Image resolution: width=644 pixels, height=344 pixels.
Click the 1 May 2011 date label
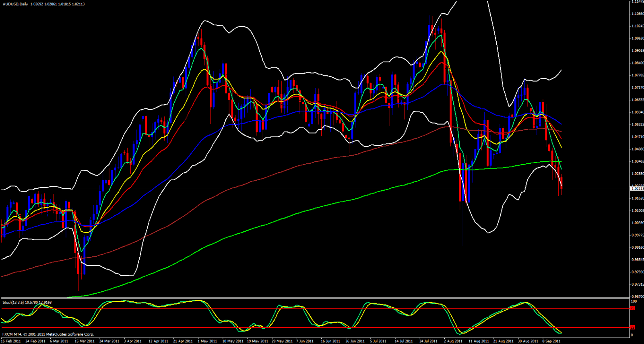(x=207, y=341)
